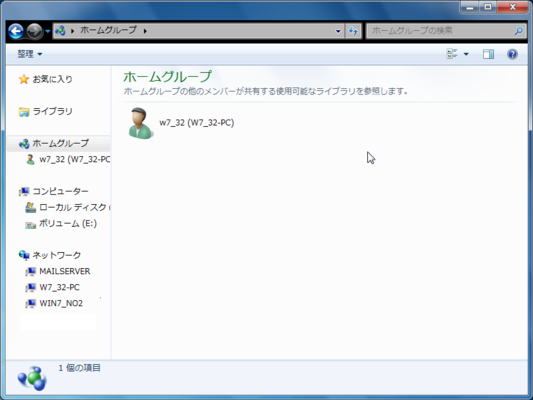
Task: Open view options dropdown arrow
Action: tap(466, 54)
